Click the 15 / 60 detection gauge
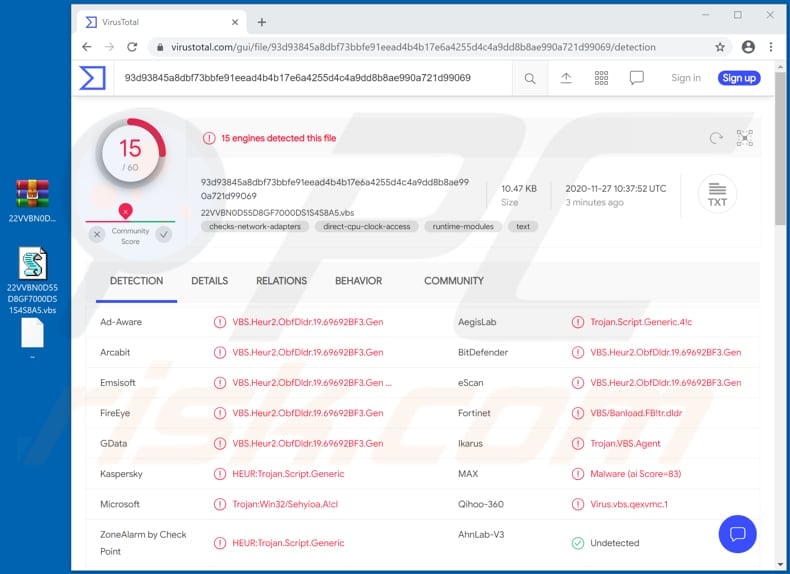This screenshot has width=790, height=574. coord(130,154)
